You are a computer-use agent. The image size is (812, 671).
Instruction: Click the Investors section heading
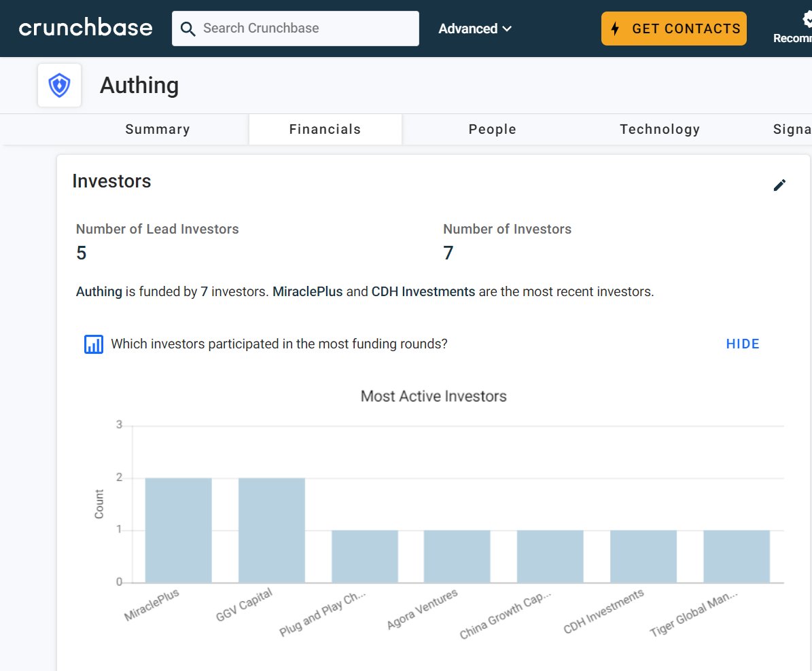tap(111, 181)
